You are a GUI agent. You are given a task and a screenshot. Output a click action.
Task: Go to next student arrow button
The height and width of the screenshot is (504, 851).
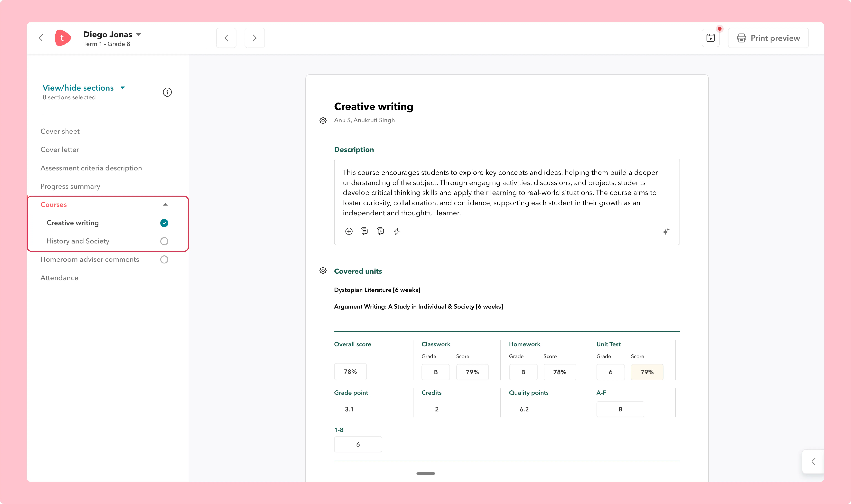point(254,38)
